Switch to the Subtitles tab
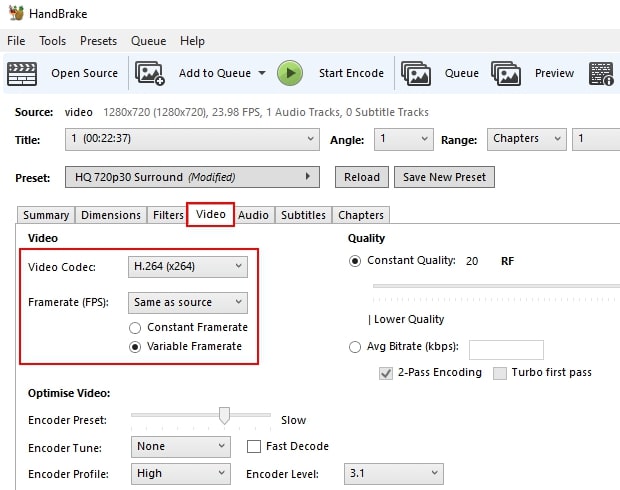The height and width of the screenshot is (490, 620). click(x=303, y=215)
